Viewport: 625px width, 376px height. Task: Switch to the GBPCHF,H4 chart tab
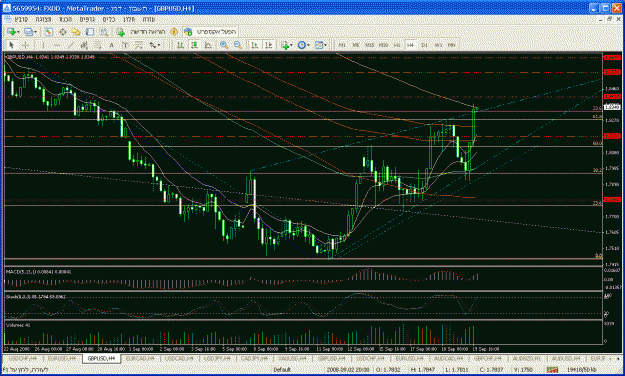487,358
